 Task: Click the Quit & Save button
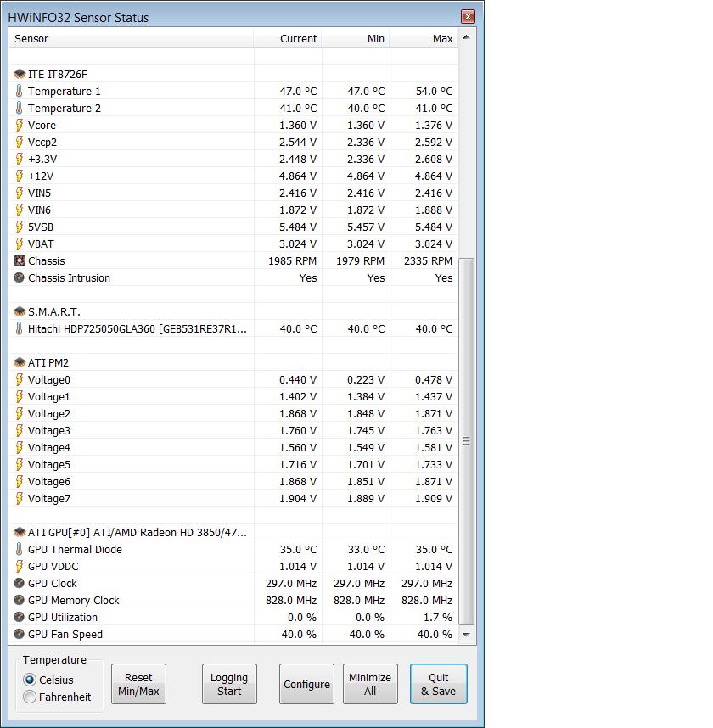point(439,684)
